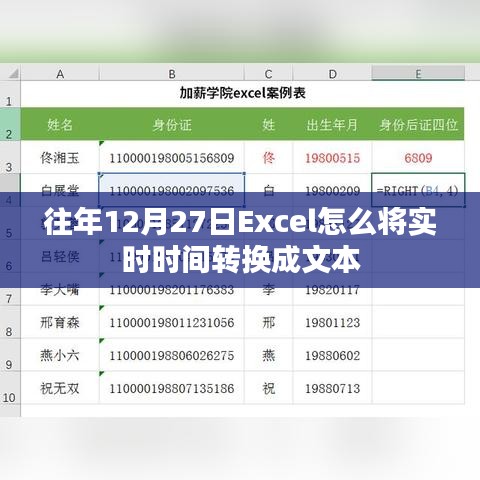Viewport: 480px width, 480px height.
Task: Select the name cell 邢育森
Action: pos(60,322)
